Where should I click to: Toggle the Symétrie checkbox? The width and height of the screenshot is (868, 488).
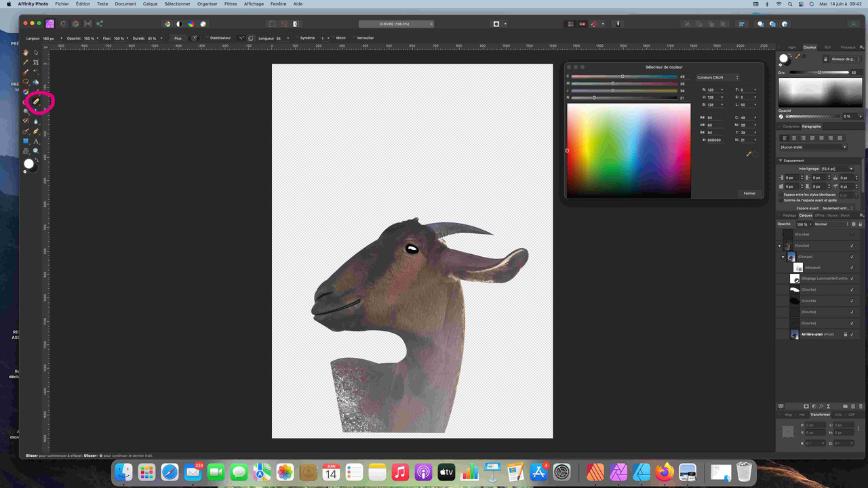point(297,38)
